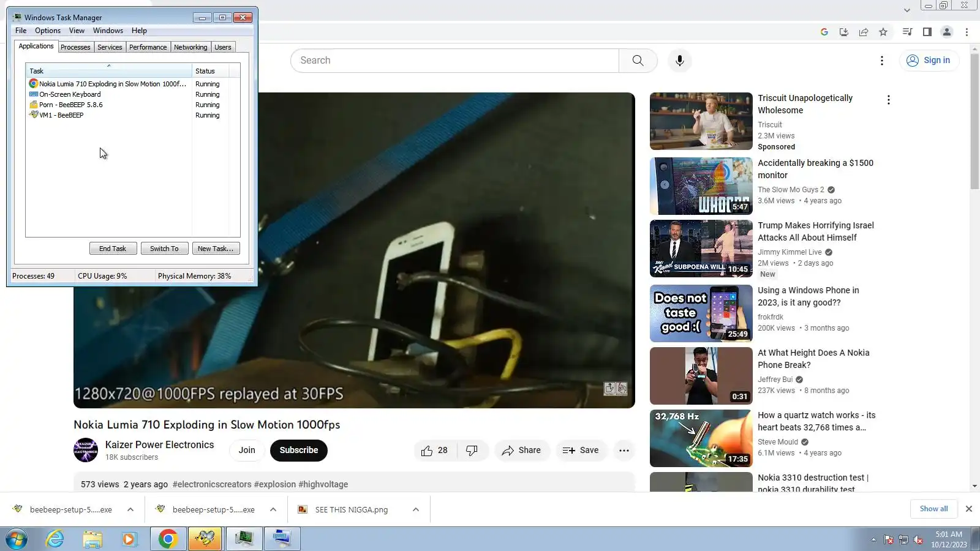
Task: Click Kaizer Power Electronics channel avatar
Action: pyautogui.click(x=86, y=451)
